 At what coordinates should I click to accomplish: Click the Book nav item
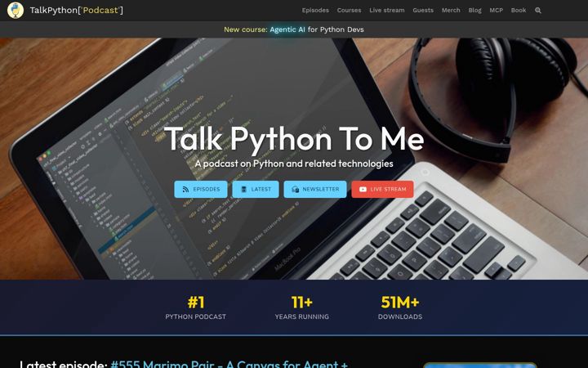[x=519, y=10]
